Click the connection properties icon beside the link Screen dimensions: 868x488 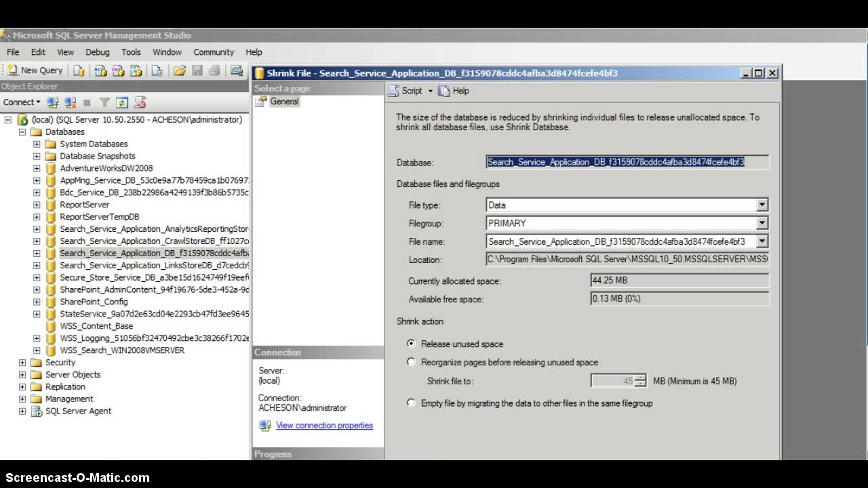tap(265, 426)
